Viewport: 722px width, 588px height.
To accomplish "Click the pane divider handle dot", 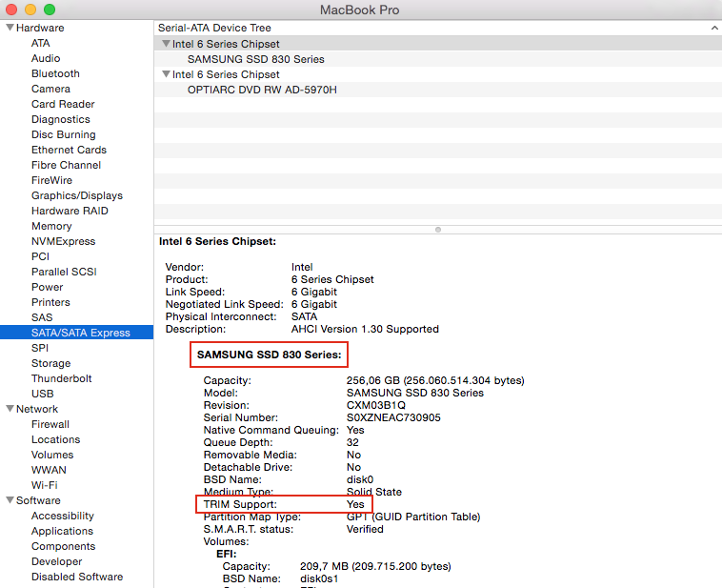I will click(x=438, y=230).
